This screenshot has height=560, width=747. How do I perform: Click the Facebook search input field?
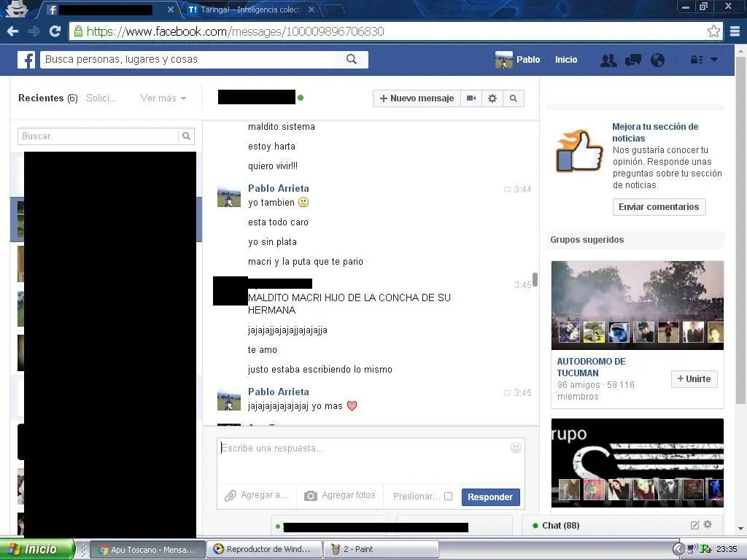190,60
